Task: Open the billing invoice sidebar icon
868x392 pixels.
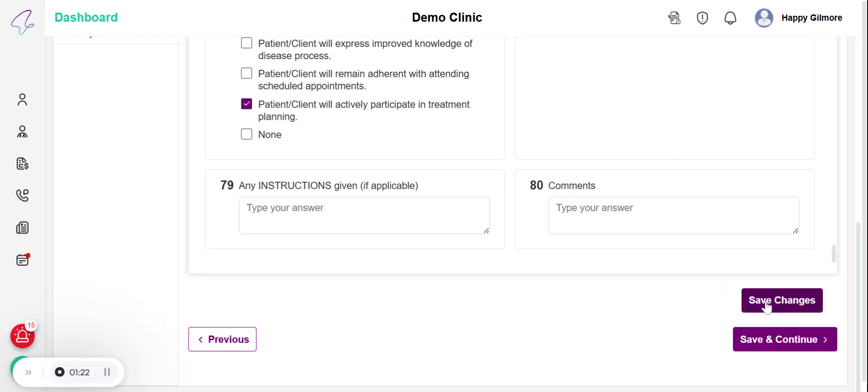Action: [22, 163]
